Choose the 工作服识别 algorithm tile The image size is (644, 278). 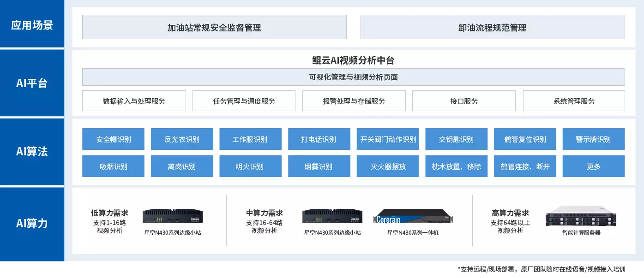(250, 139)
